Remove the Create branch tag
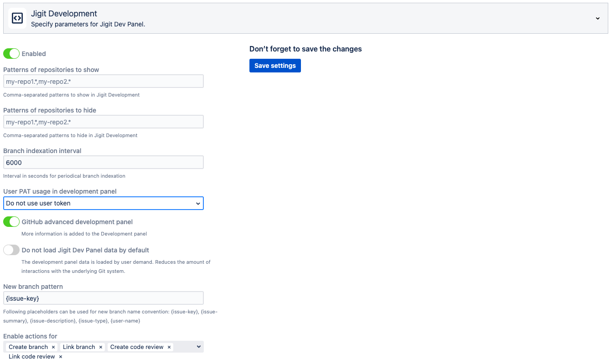 [x=53, y=347]
